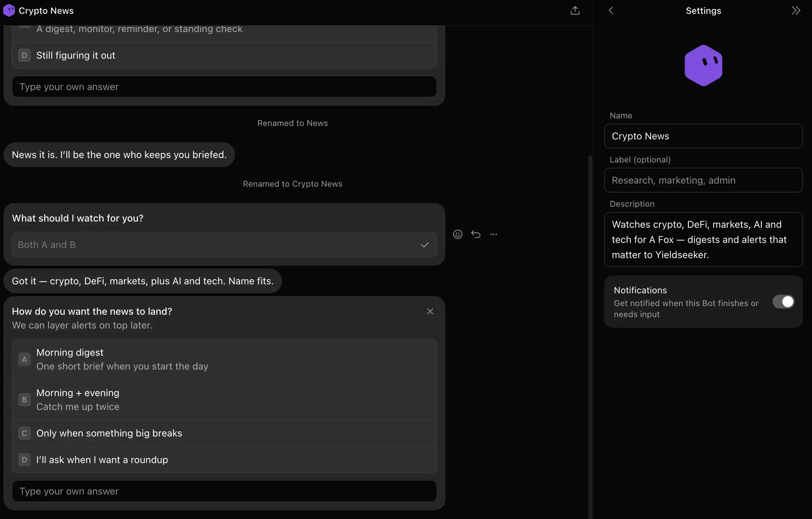Click top Type your own answer field
812x519 pixels.
224,87
